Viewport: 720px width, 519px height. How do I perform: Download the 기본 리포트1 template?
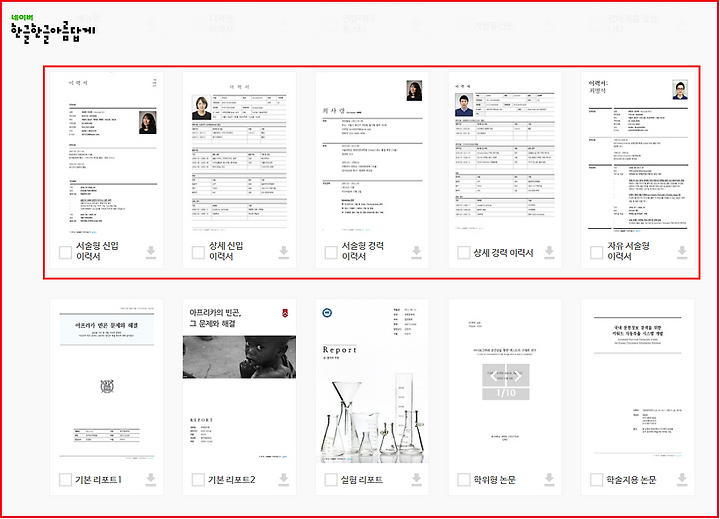click(151, 479)
